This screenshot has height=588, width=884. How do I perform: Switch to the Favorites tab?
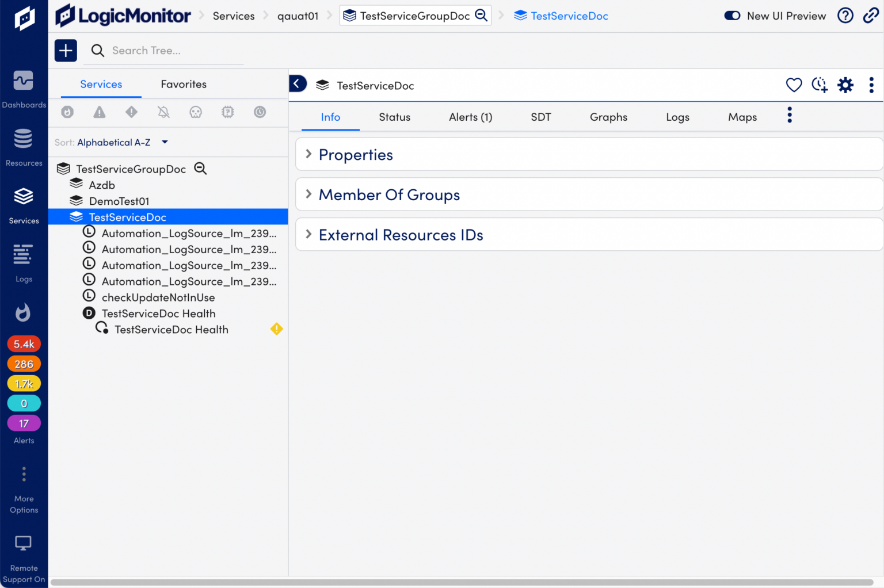pos(184,84)
